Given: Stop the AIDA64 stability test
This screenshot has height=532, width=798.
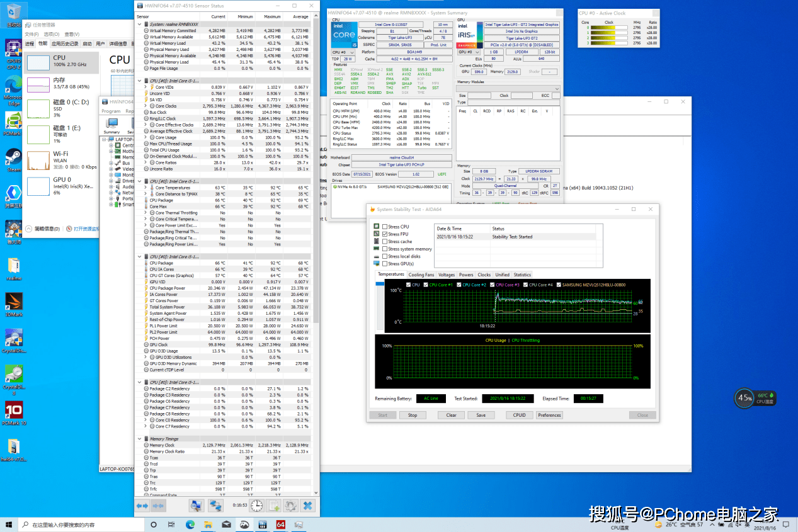Looking at the screenshot, I should coord(413,415).
